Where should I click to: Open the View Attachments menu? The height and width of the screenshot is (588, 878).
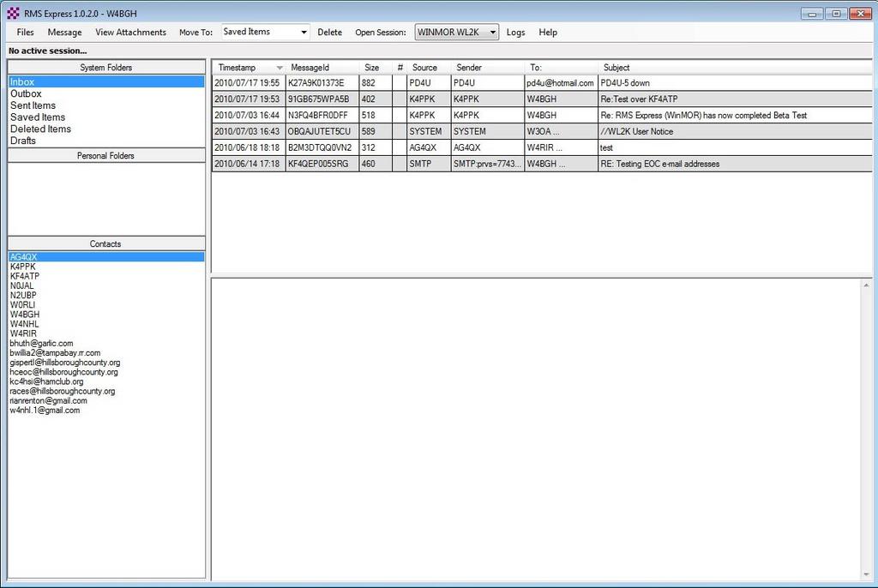point(130,33)
